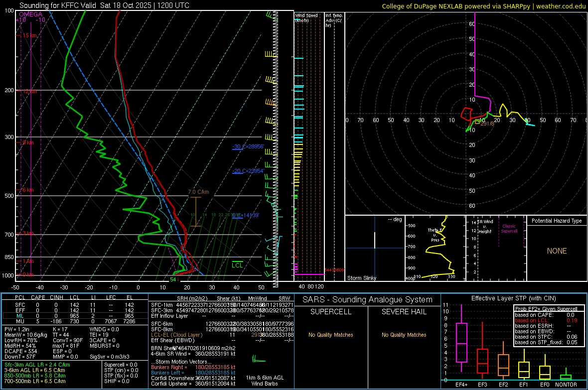Click the red 'based on LCL:' probability line
The image size is (588, 390).
(x=546, y=320)
